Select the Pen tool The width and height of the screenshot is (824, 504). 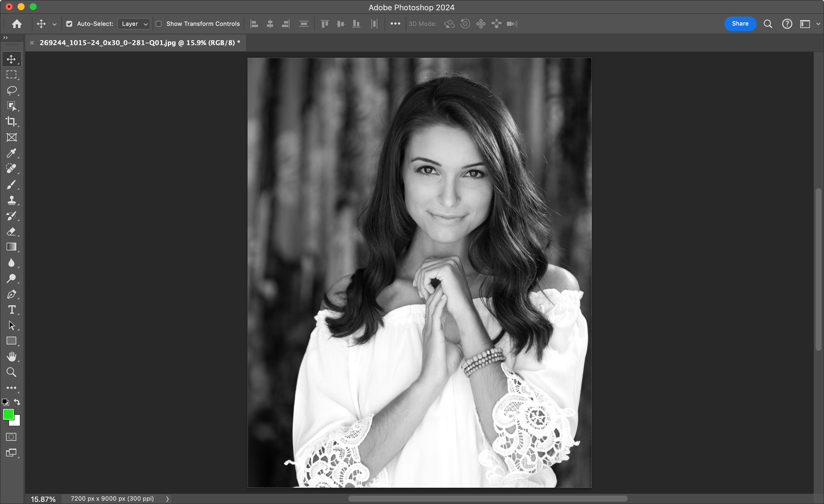(x=11, y=294)
